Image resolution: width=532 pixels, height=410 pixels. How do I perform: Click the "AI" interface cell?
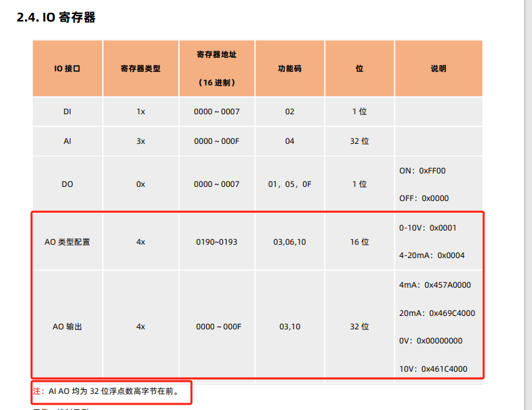click(x=67, y=141)
